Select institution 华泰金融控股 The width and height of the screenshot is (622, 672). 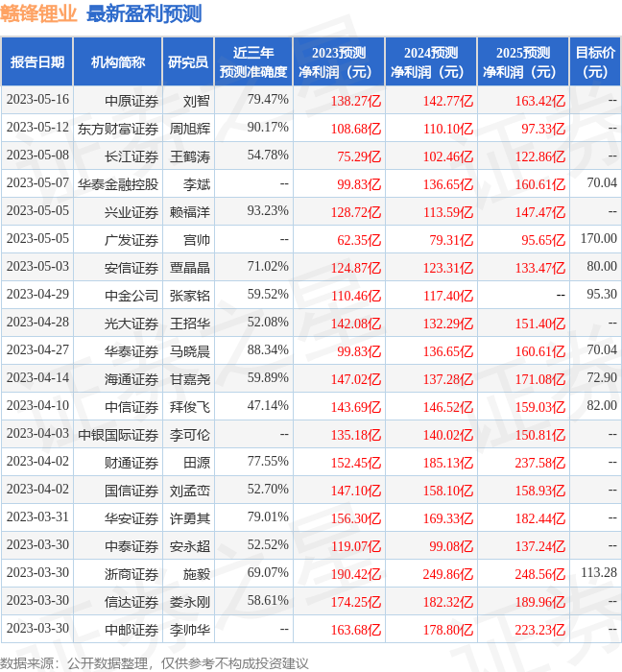coord(118,184)
